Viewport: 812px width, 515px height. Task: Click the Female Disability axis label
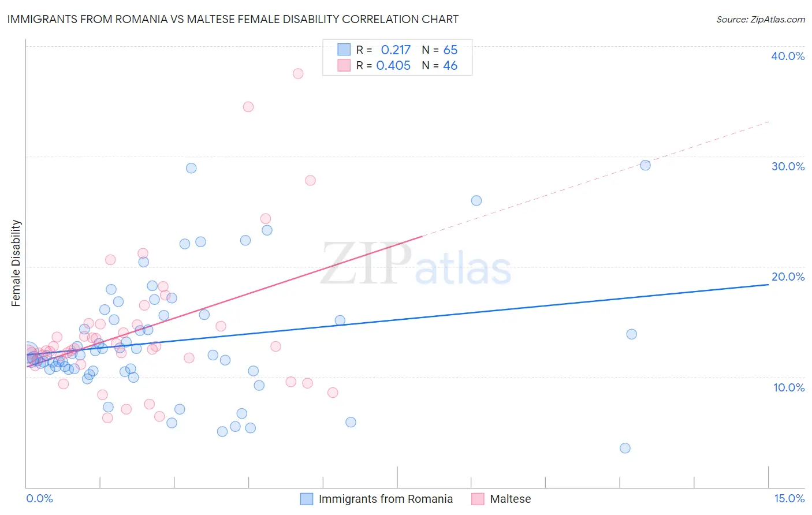pos(16,263)
